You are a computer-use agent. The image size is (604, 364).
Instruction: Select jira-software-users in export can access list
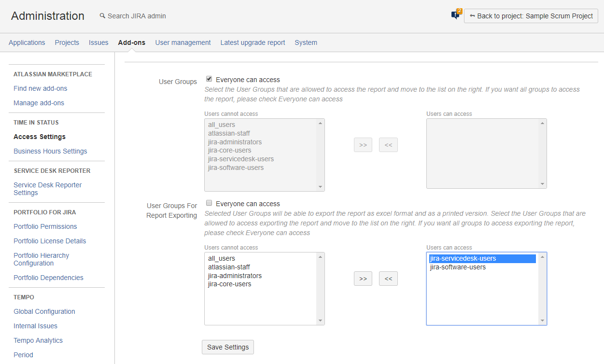458,267
